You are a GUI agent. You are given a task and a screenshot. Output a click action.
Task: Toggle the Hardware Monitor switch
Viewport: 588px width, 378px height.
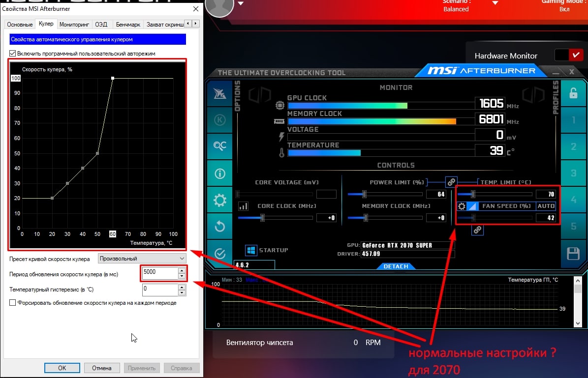click(568, 56)
